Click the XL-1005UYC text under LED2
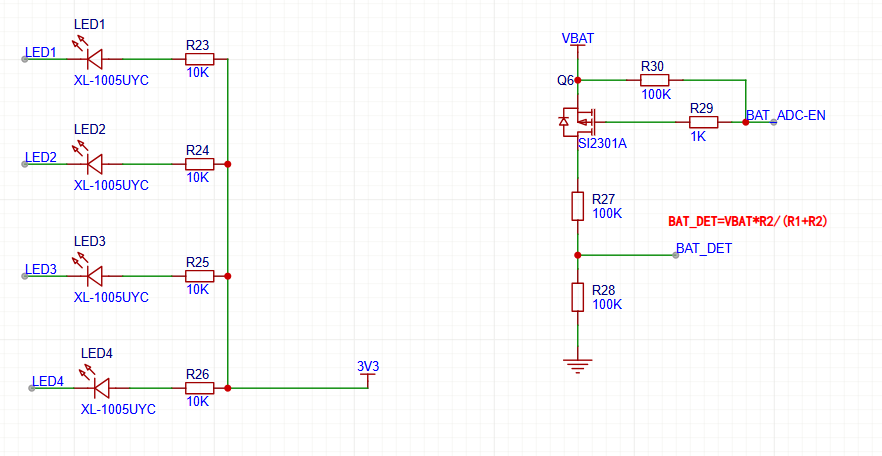This screenshot has height=456, width=882. coord(111,185)
